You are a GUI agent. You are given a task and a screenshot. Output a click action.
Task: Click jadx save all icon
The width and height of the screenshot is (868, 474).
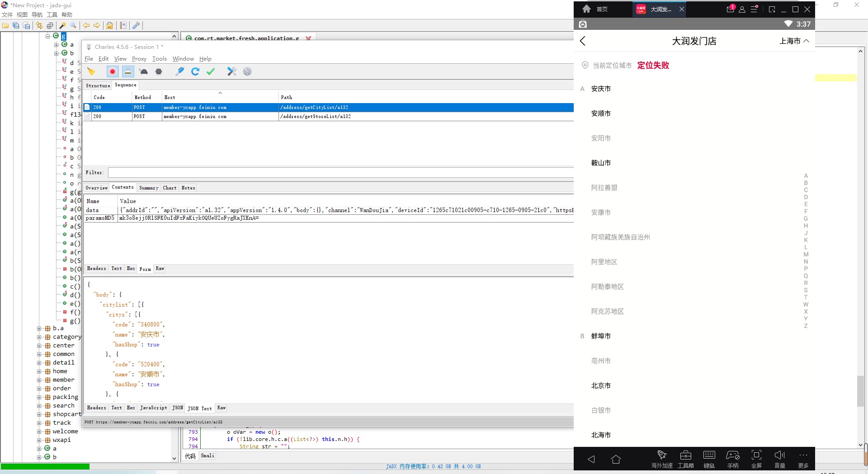(16, 25)
